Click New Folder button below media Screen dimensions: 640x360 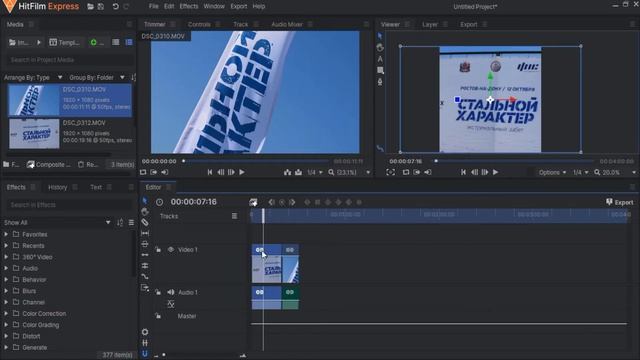click(x=11, y=164)
